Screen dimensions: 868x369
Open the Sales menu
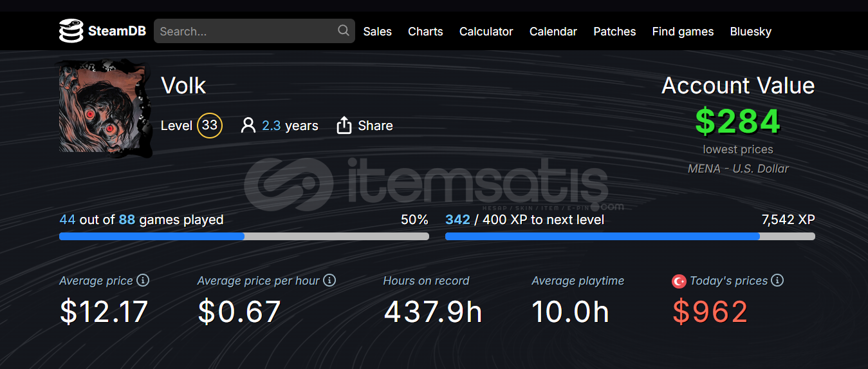coord(377,32)
